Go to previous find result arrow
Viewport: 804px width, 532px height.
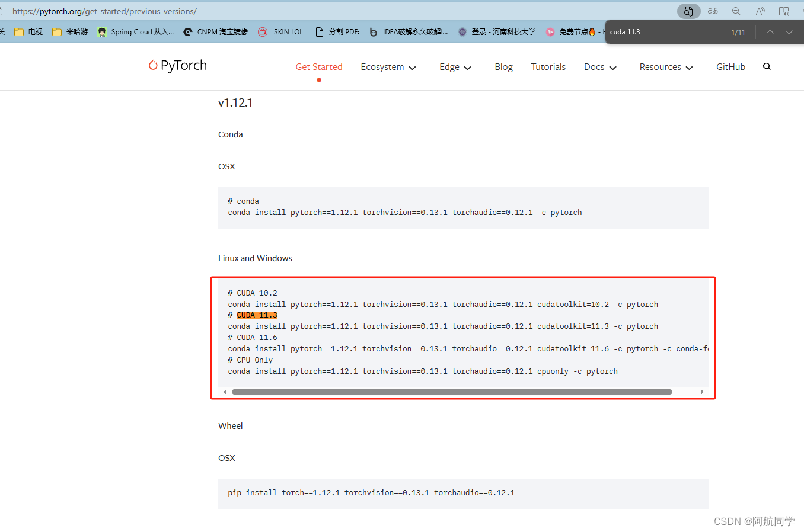click(x=770, y=32)
